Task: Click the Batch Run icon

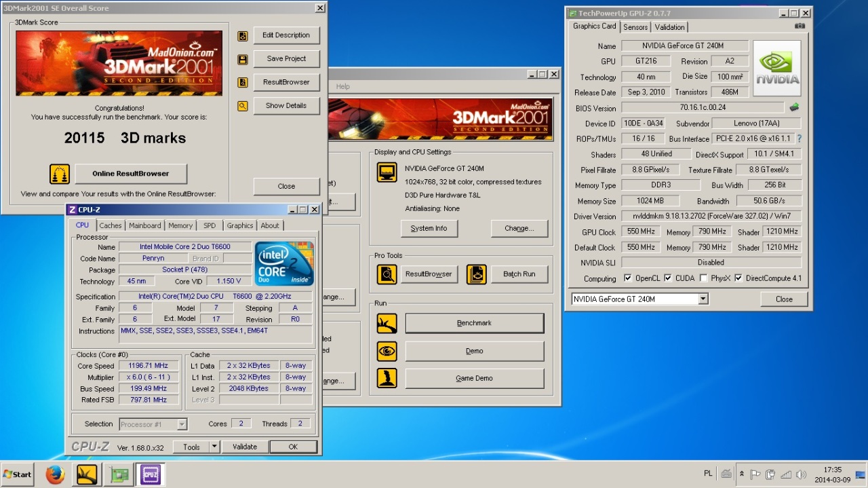Action: tap(476, 274)
